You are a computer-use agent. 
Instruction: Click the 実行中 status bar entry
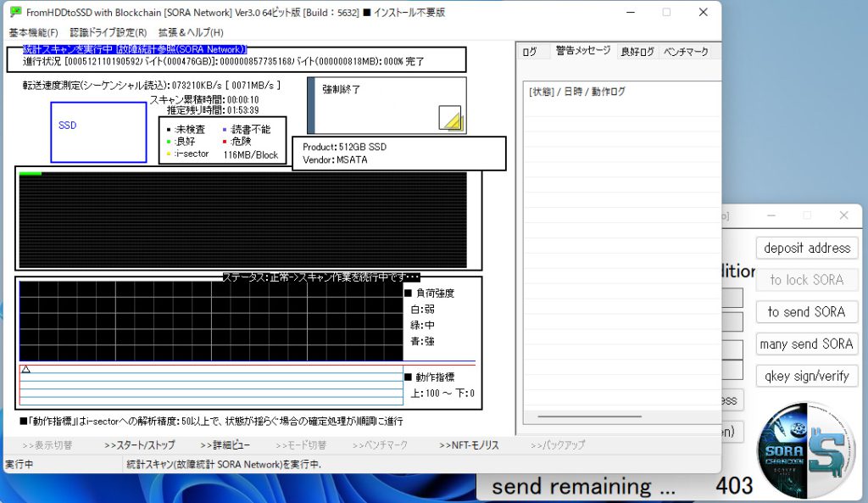[19, 464]
